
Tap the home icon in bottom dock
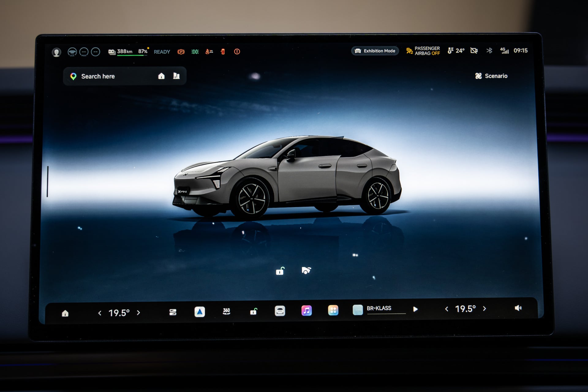(65, 313)
